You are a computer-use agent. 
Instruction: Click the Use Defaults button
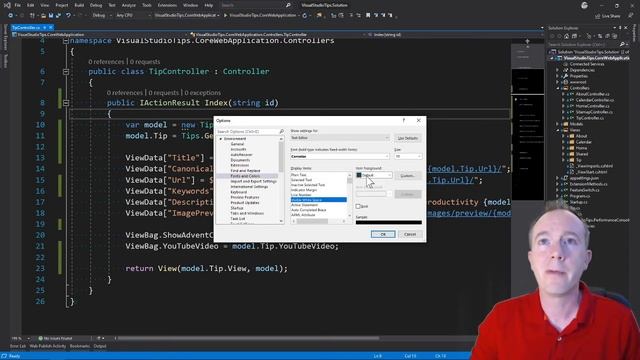pyautogui.click(x=408, y=138)
